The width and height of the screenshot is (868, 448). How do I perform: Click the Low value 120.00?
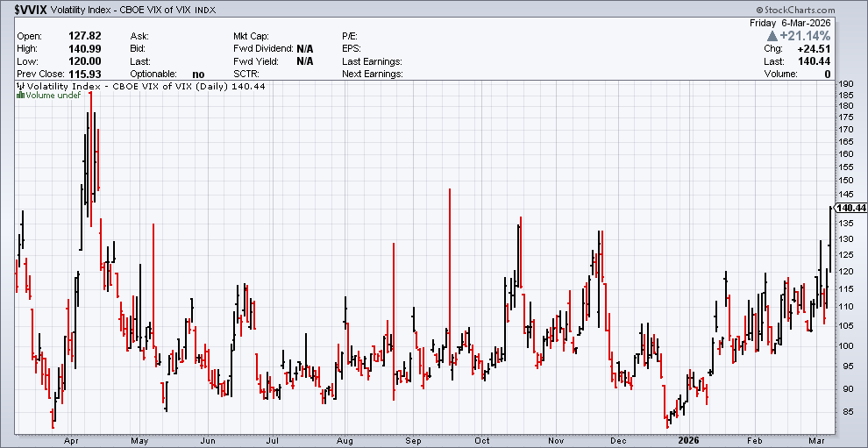(85, 60)
